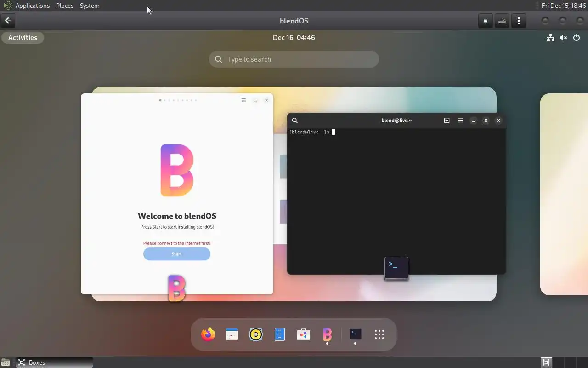Open the Rhythmbox speaker icon in dock
588x368 pixels.
pyautogui.click(x=256, y=334)
